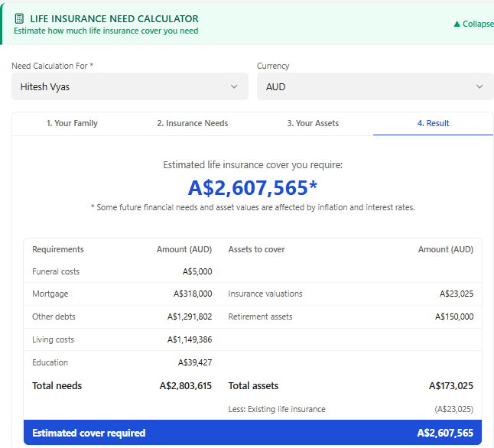
Task: Switch to the Your Assets tab
Action: (x=313, y=123)
